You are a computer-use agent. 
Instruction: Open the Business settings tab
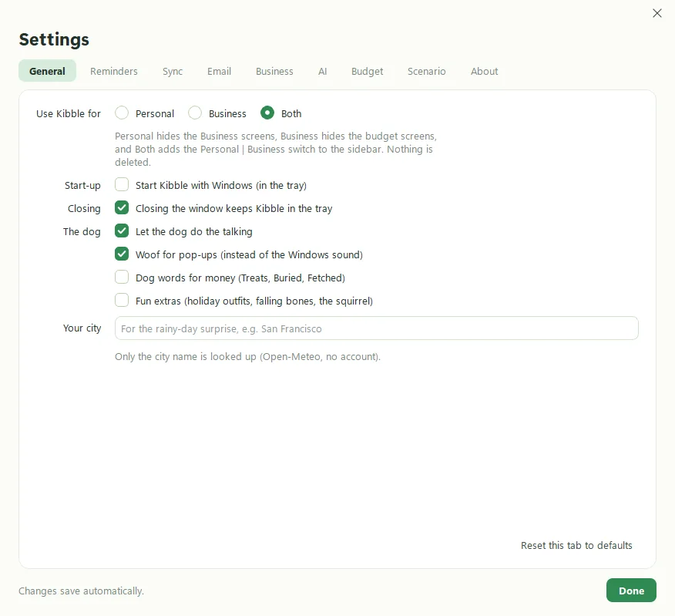274,71
